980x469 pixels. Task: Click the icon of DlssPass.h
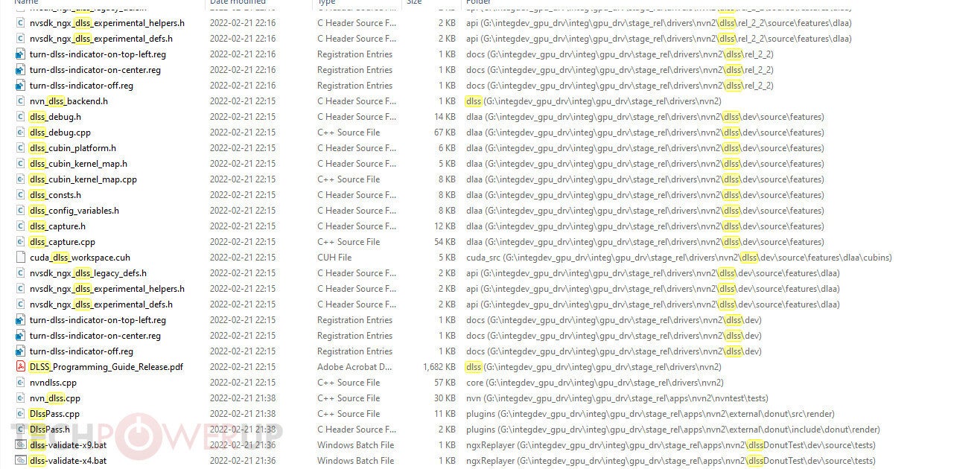pyautogui.click(x=21, y=430)
